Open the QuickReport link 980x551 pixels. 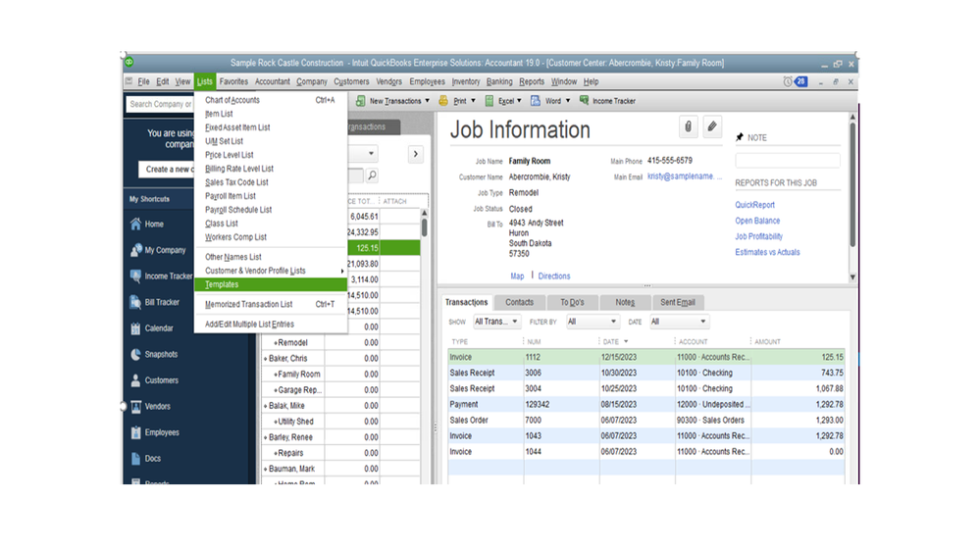click(754, 205)
